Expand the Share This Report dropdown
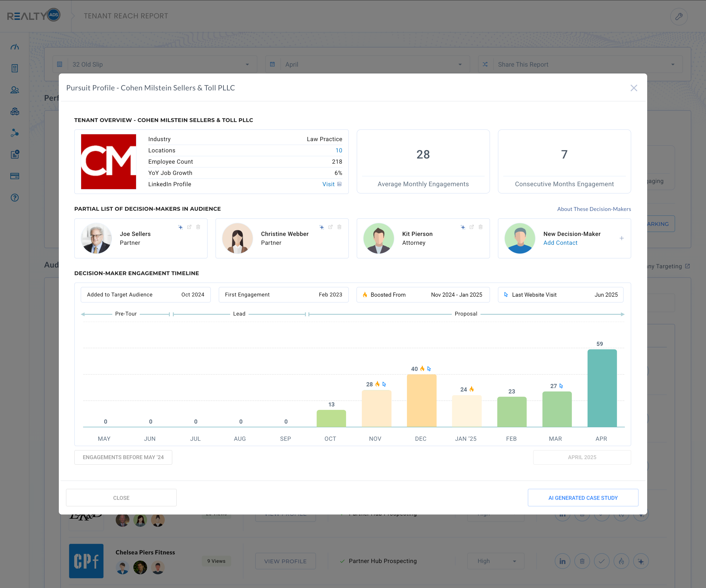706x588 pixels. pos(580,64)
